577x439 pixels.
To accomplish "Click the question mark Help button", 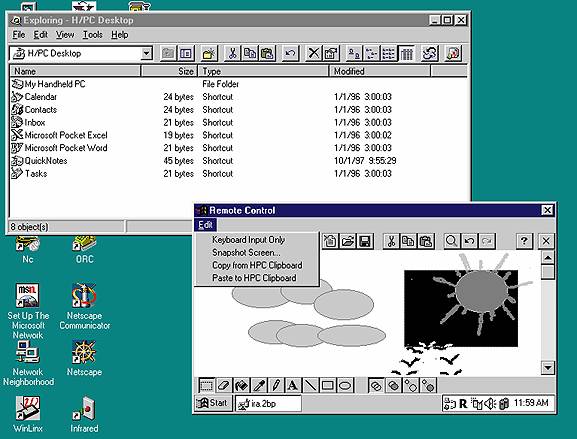I will coord(524,241).
